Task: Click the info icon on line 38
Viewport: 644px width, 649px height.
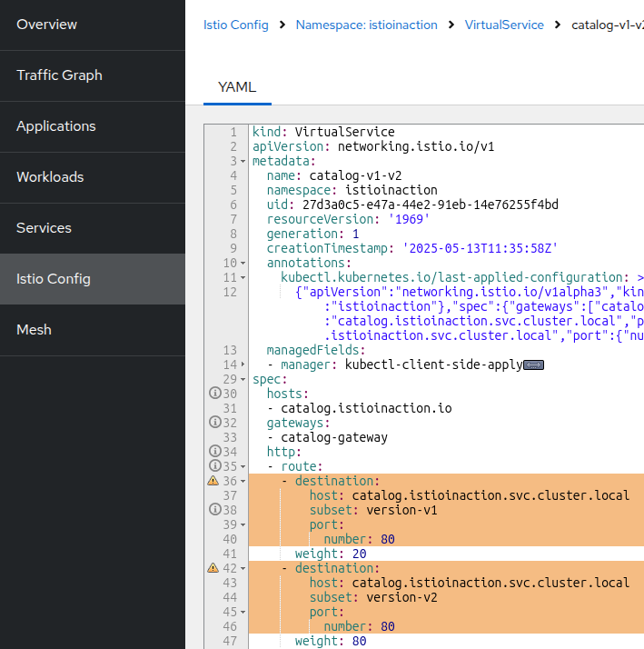Action: coord(214,509)
